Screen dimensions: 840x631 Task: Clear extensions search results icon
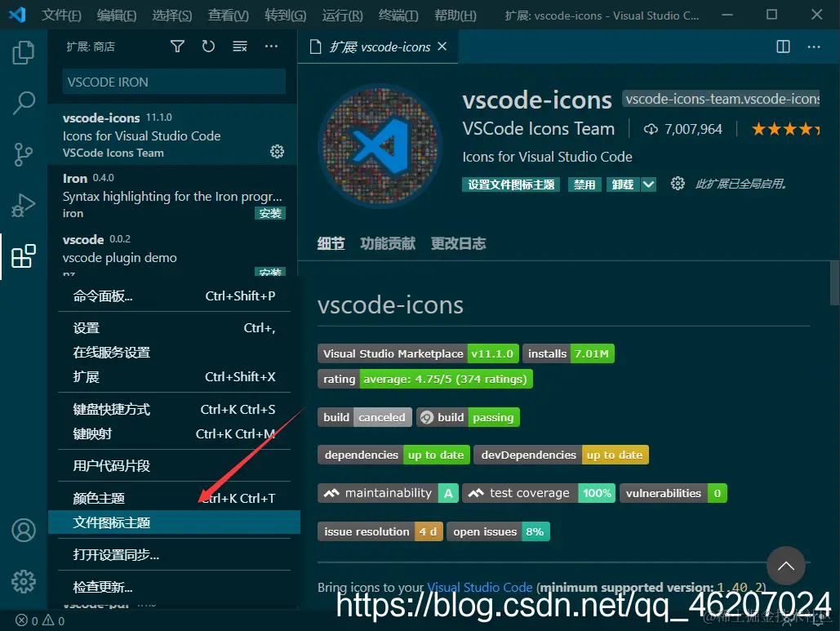pos(240,47)
